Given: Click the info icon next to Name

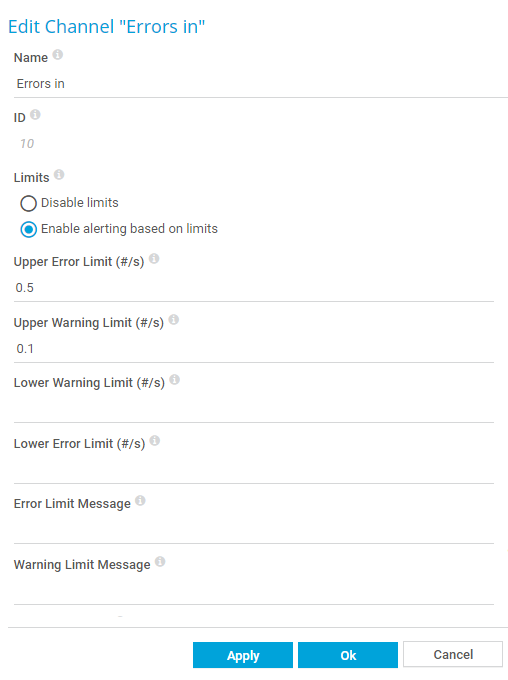Looking at the screenshot, I should pyautogui.click(x=58, y=55).
